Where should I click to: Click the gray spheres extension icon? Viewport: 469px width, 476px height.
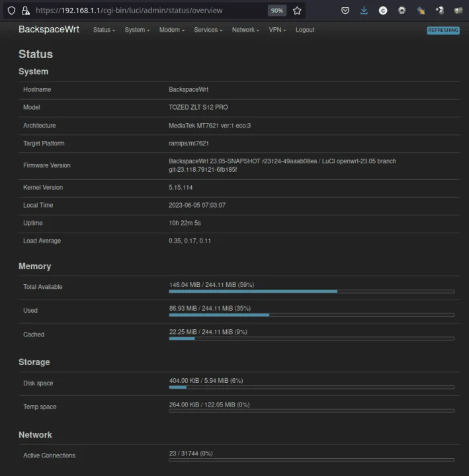click(439, 11)
